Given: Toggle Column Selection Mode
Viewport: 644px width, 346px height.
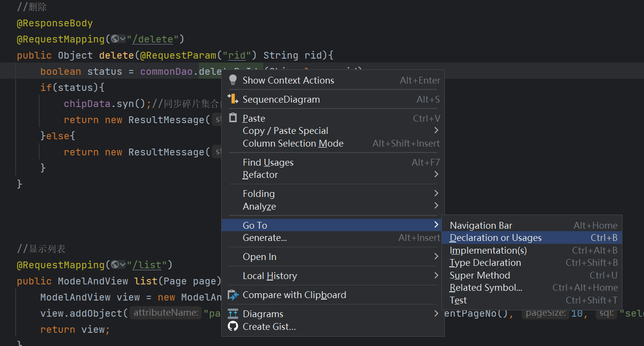Looking at the screenshot, I should click(293, 143).
